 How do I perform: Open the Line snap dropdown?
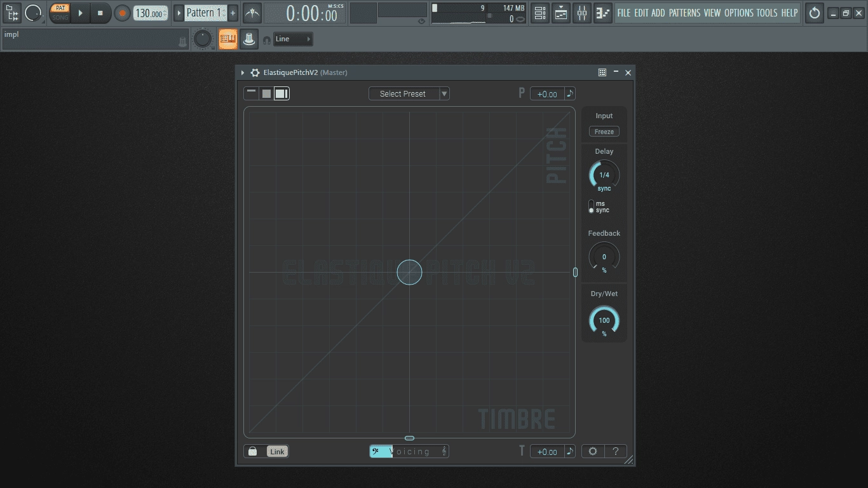293,39
